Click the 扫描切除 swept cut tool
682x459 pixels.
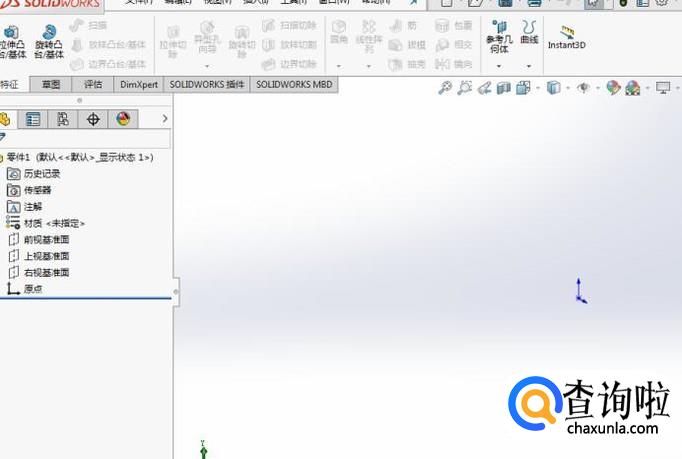coord(289,25)
